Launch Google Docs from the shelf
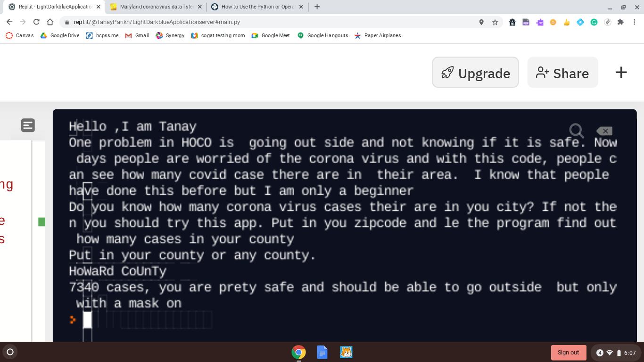This screenshot has width=644, height=362. [322, 352]
